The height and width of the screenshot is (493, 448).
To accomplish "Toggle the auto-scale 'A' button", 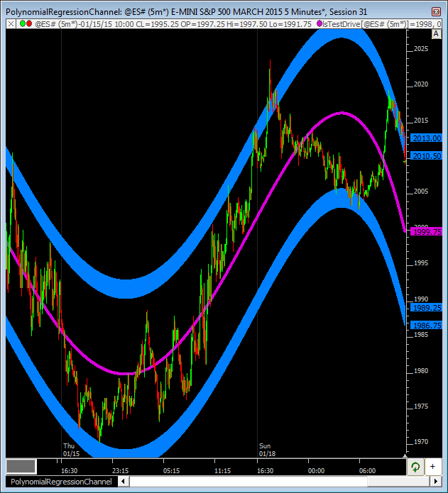I will 436,33.
